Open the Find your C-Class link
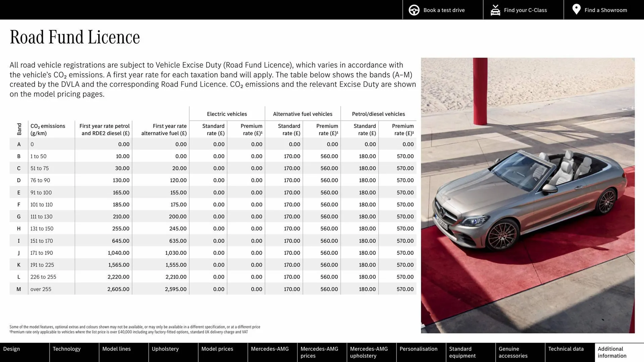 (525, 10)
